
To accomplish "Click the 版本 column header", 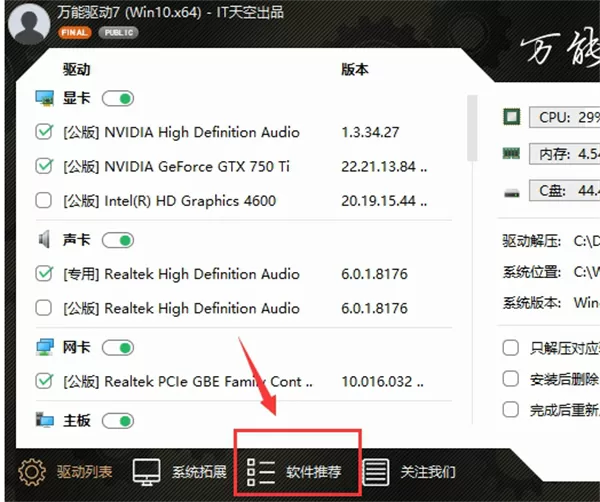I will (355, 70).
